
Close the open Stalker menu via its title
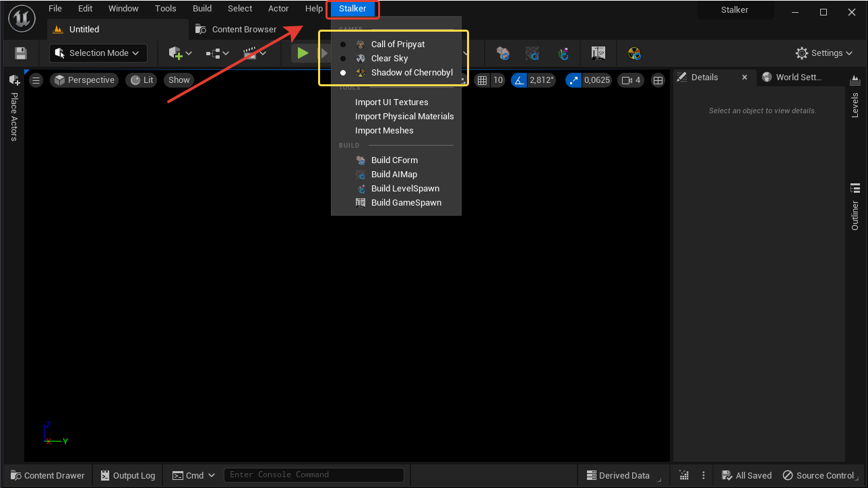pyautogui.click(x=353, y=9)
